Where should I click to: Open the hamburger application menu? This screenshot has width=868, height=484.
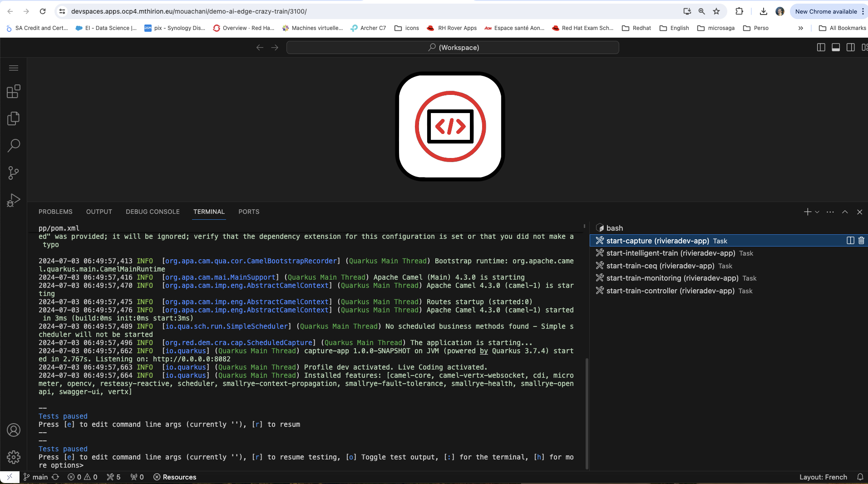[14, 68]
